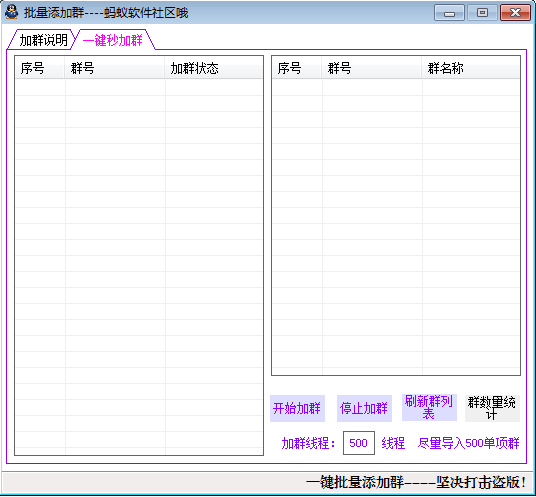Click right list 群号 column header

click(x=372, y=68)
